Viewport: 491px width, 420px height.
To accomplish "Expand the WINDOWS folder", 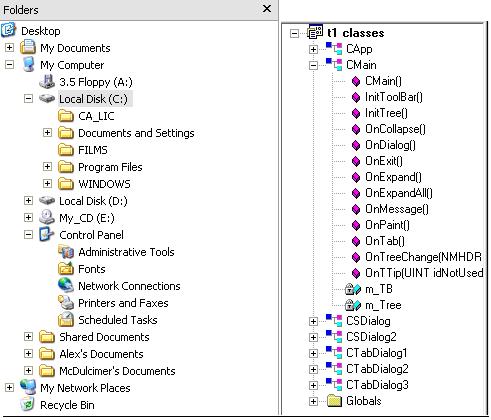I will coord(48,183).
